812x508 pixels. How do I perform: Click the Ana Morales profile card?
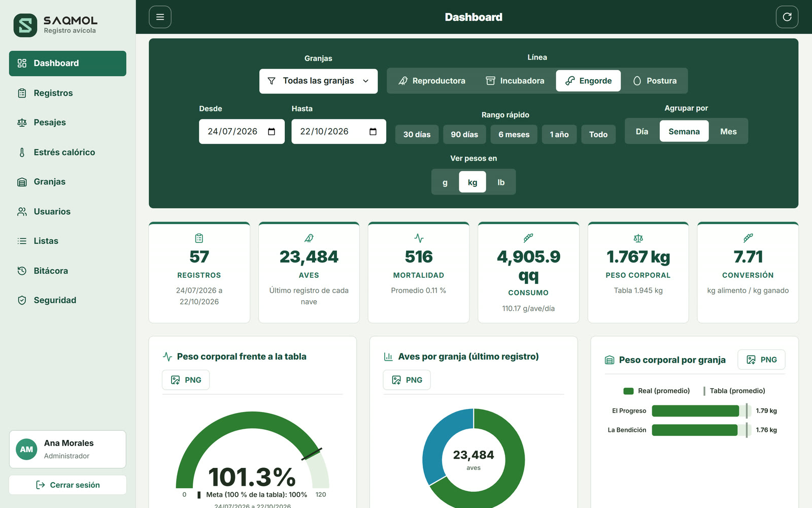coord(67,449)
